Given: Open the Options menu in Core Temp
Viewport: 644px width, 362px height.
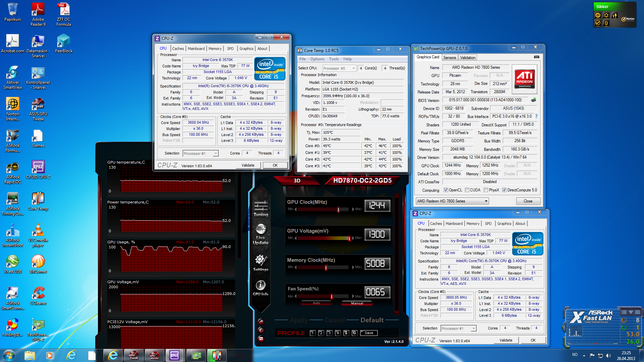Looking at the screenshot, I should (x=317, y=59).
